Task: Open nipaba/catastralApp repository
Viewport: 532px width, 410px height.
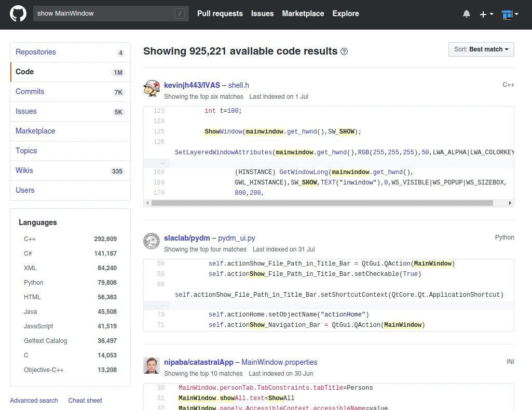Action: pyautogui.click(x=199, y=362)
